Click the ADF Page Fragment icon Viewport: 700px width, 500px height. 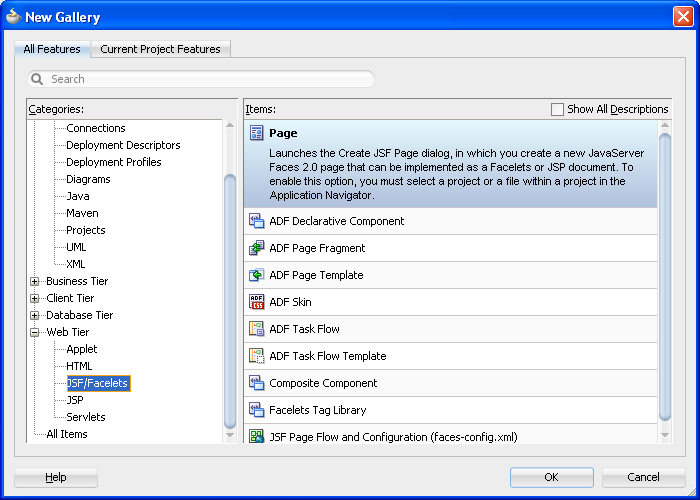pos(257,248)
